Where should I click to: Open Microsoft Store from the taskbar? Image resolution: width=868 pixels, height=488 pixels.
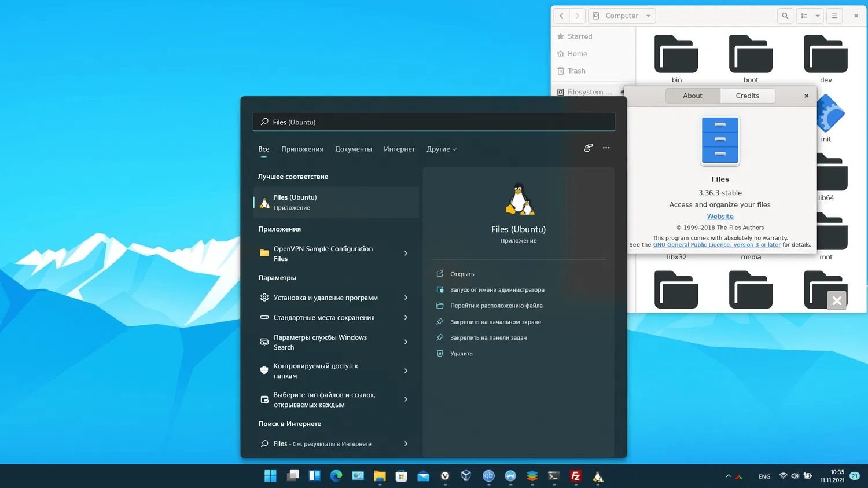tap(402, 476)
